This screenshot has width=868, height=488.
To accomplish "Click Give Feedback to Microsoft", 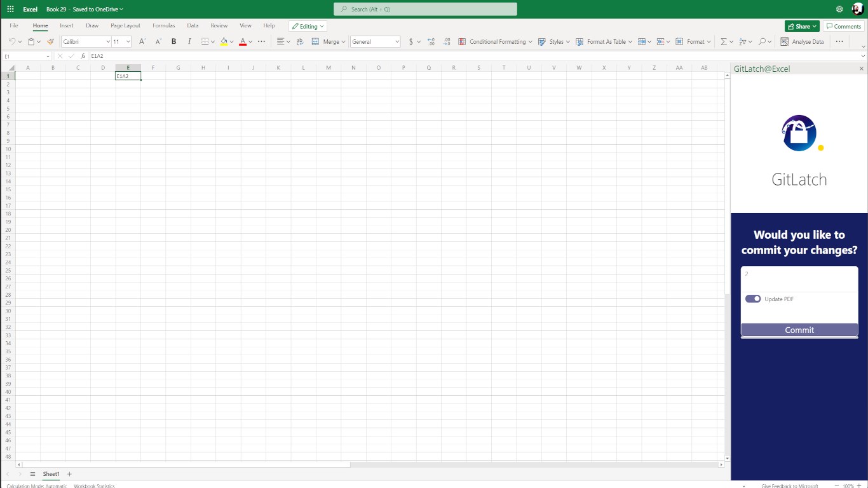I will click(x=790, y=485).
